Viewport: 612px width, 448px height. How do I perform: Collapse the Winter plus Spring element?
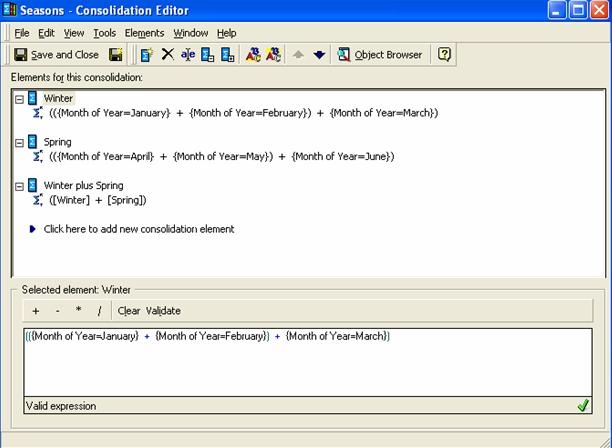tap(19, 185)
